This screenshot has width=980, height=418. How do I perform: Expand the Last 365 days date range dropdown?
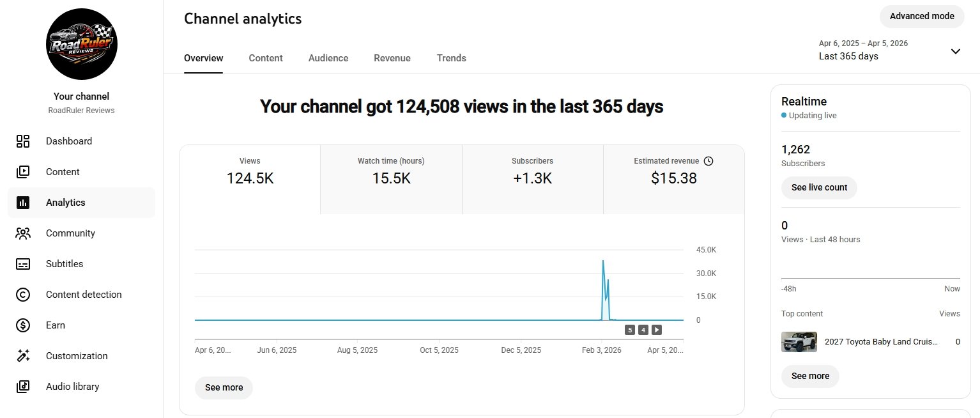click(x=955, y=52)
